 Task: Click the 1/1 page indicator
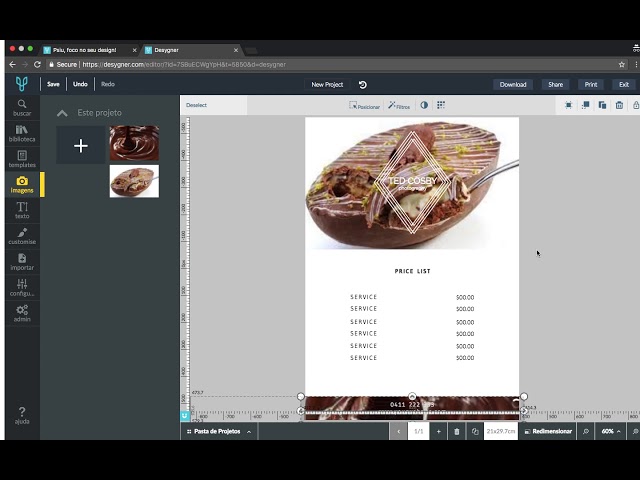[418, 431]
